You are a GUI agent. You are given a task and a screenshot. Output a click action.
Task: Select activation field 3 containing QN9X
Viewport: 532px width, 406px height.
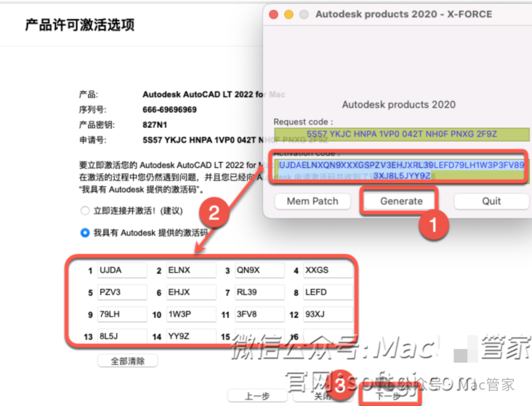tap(260, 270)
